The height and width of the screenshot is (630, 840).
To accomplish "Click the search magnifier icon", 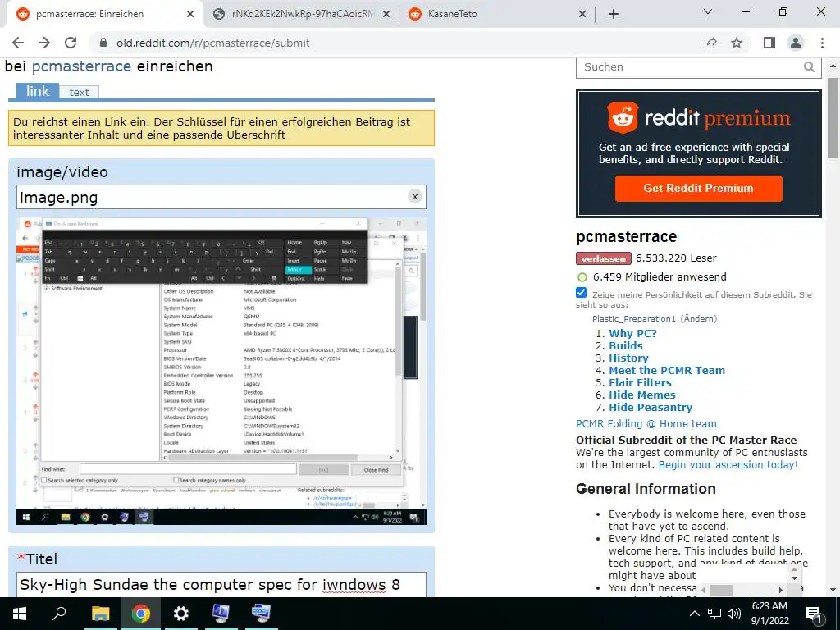I will (x=809, y=67).
